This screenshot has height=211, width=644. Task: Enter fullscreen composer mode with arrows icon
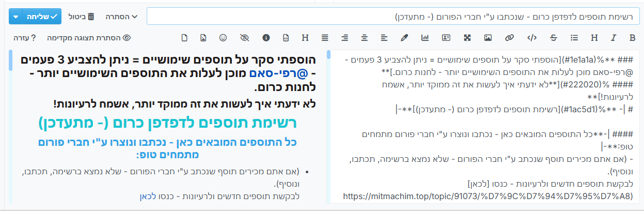(467, 37)
